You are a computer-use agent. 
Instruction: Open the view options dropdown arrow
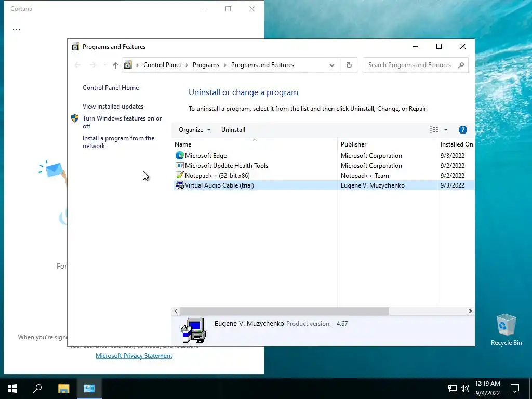click(x=446, y=130)
